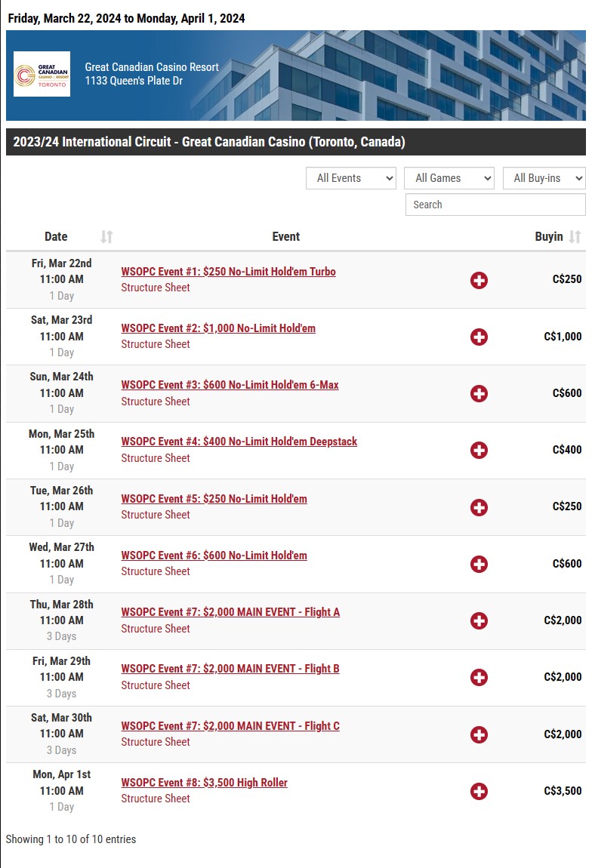
Task: Click the Great Canadian Toronto logo
Action: click(42, 74)
